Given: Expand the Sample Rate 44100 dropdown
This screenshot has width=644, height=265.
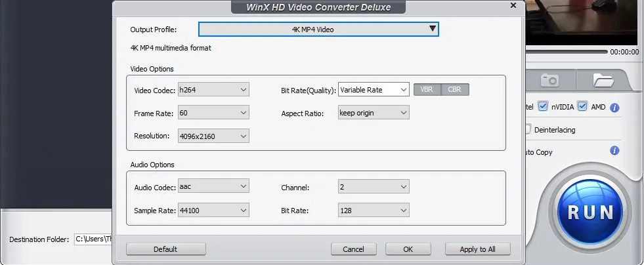Looking at the screenshot, I should point(213,211).
